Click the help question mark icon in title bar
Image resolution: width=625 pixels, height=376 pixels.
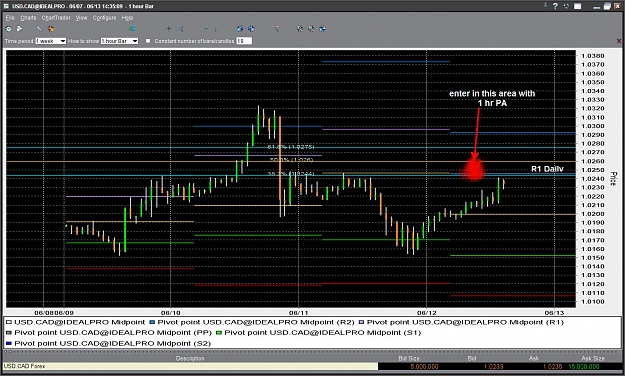(555, 6)
